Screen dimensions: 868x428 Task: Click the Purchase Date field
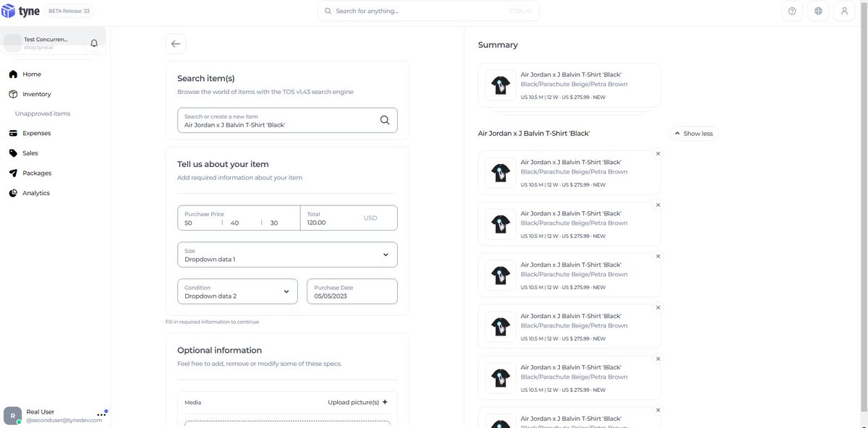coord(352,291)
